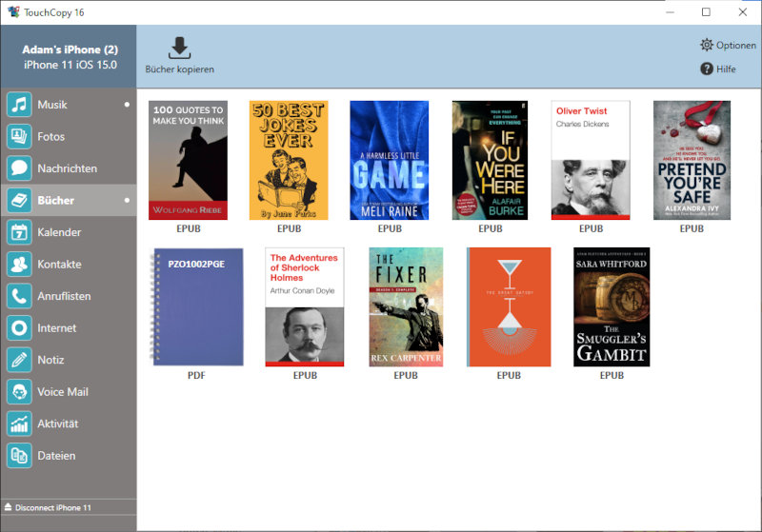762x532 pixels.
Task: Switch to Anruflisten label in sidebar
Action: point(64,296)
